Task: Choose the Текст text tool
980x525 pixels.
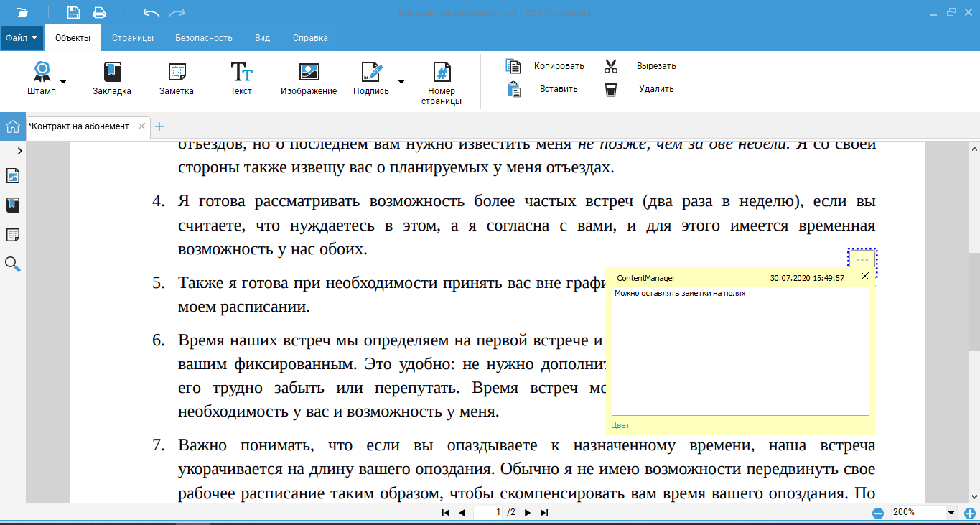Action: (x=241, y=72)
